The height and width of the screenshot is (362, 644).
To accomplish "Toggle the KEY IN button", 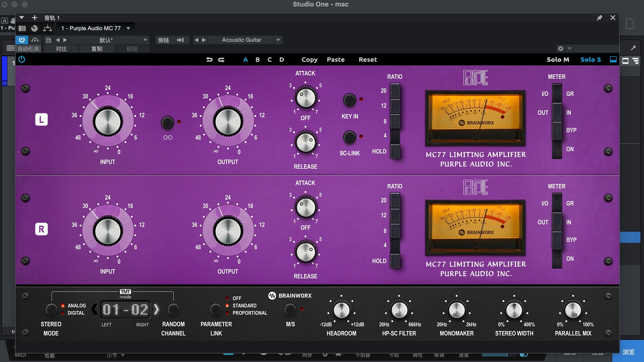I will [x=350, y=100].
